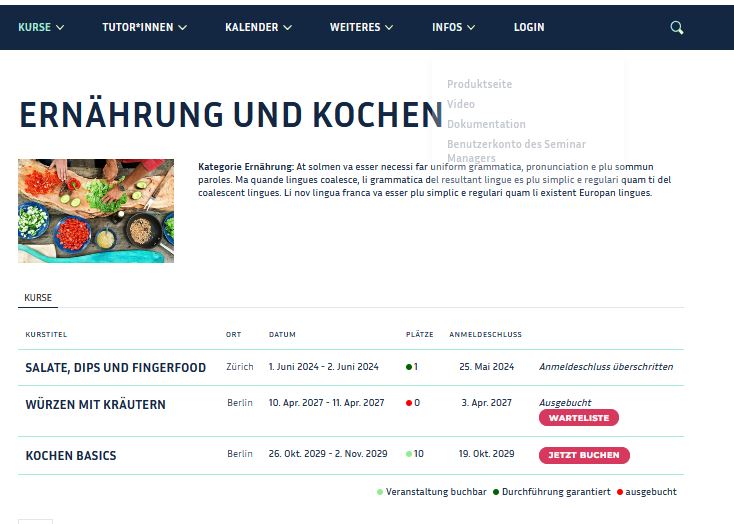Select Video in the Infos submenu

pyautogui.click(x=461, y=104)
